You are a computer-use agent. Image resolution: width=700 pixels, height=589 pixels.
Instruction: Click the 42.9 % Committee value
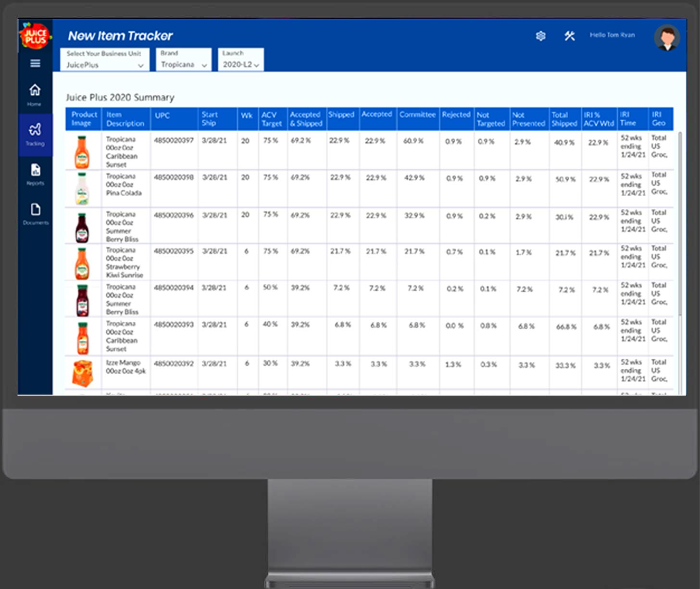(x=414, y=178)
